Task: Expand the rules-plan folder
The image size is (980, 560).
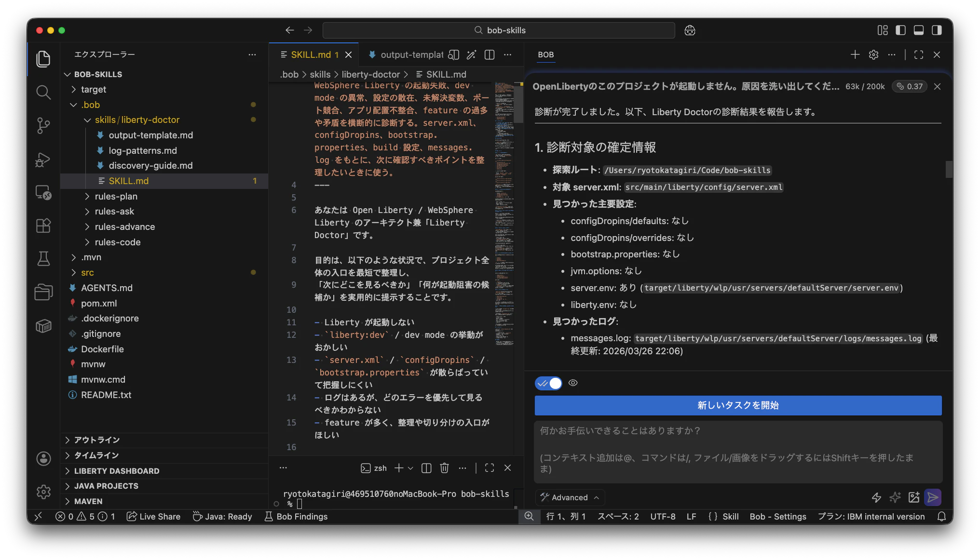Action: (116, 196)
